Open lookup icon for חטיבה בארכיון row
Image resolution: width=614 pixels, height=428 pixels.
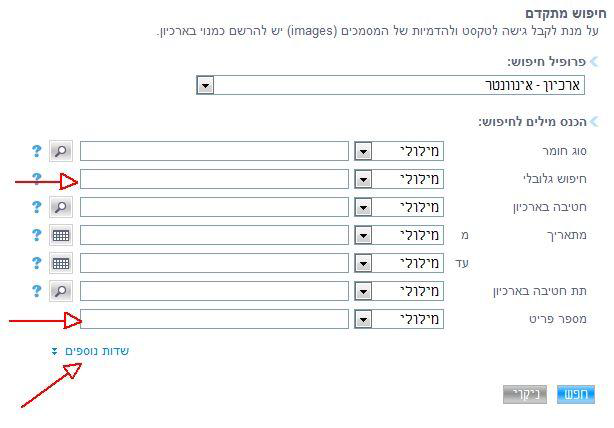(x=61, y=207)
